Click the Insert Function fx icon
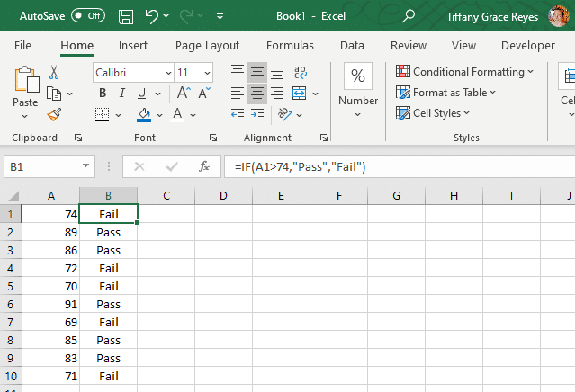This screenshot has width=575, height=392. pos(204,166)
